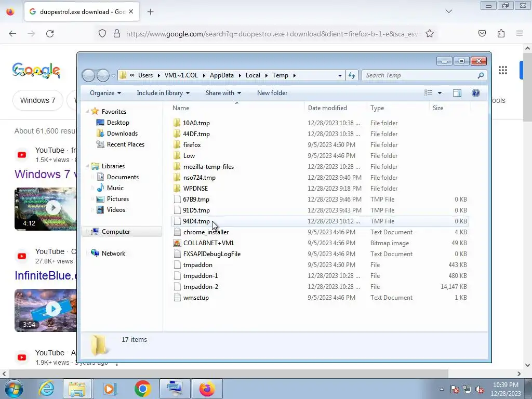Refresh the Temp folder address bar
The height and width of the screenshot is (399, 532).
[x=352, y=75]
